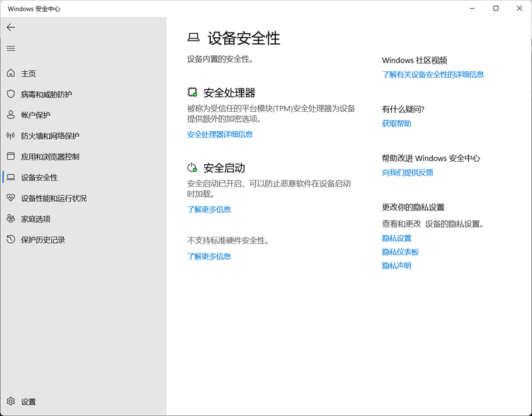Open the 隐私设置 link

point(396,238)
